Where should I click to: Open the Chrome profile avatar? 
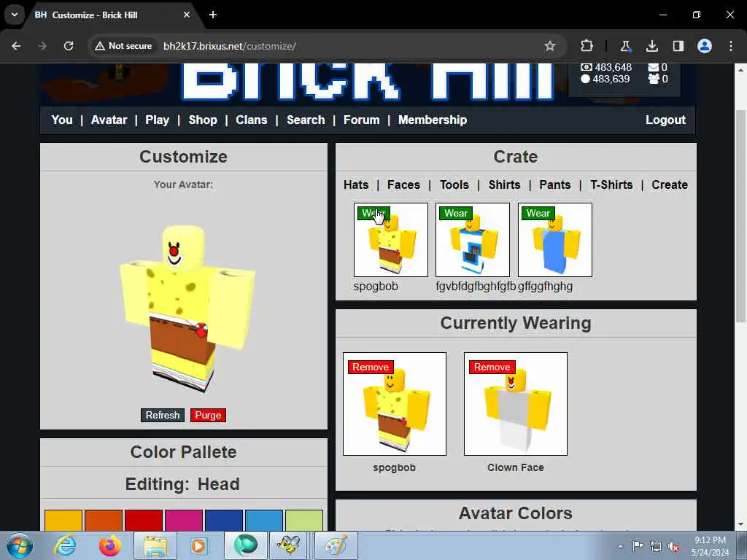pos(705,46)
